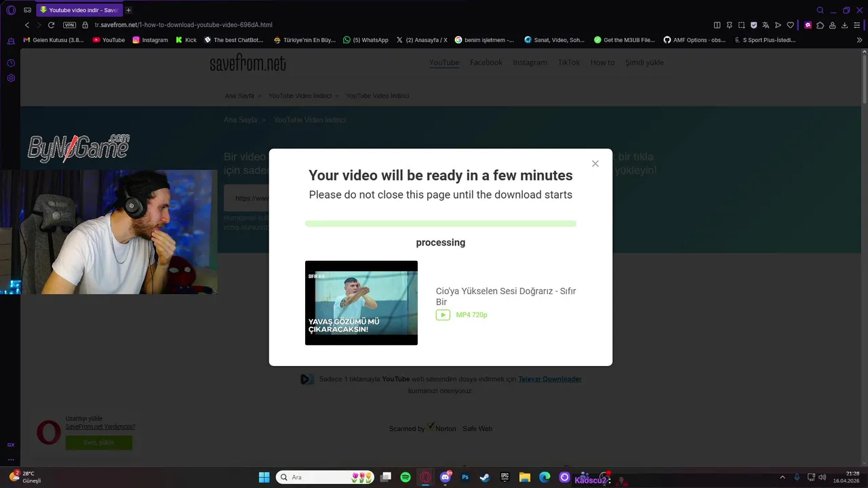Select the YouTube site nav tab
Image resolution: width=868 pixels, height=488 pixels.
[444, 62]
